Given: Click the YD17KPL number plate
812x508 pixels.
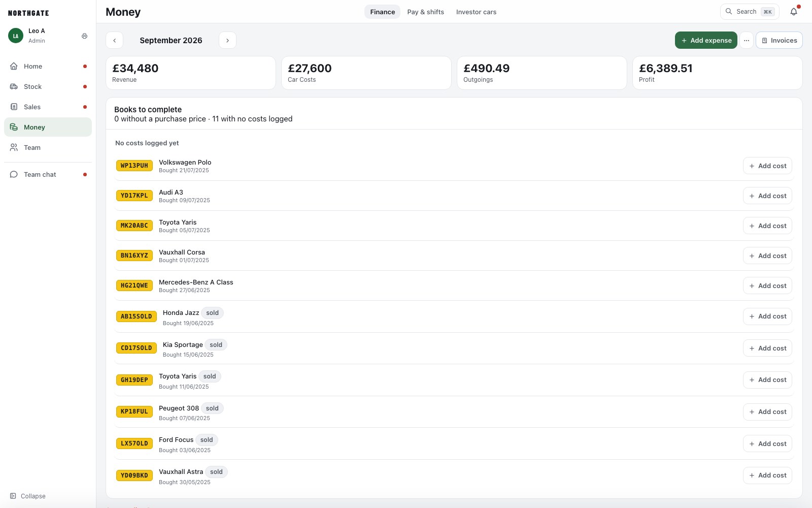Looking at the screenshot, I should (134, 196).
